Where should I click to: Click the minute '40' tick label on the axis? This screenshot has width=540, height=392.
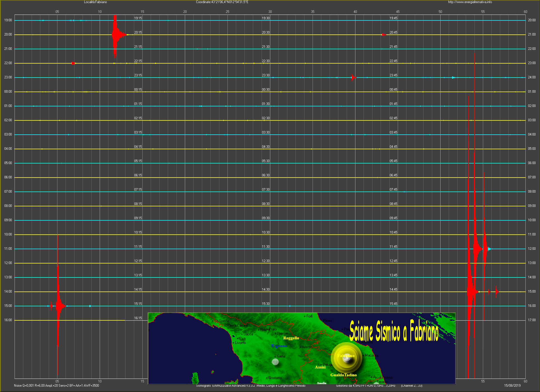pyautogui.click(x=355, y=12)
